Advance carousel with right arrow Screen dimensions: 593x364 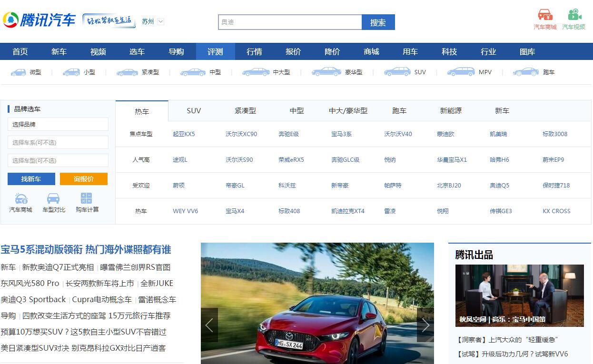coord(425,325)
